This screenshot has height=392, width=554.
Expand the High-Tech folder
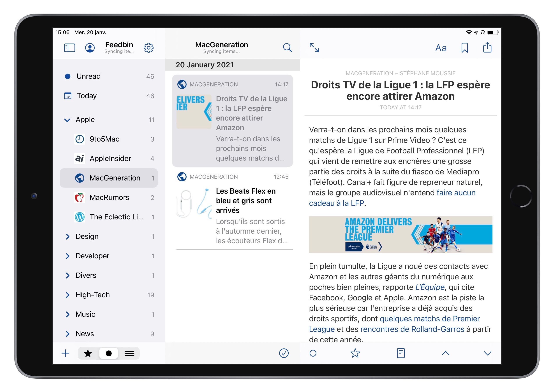pos(67,295)
